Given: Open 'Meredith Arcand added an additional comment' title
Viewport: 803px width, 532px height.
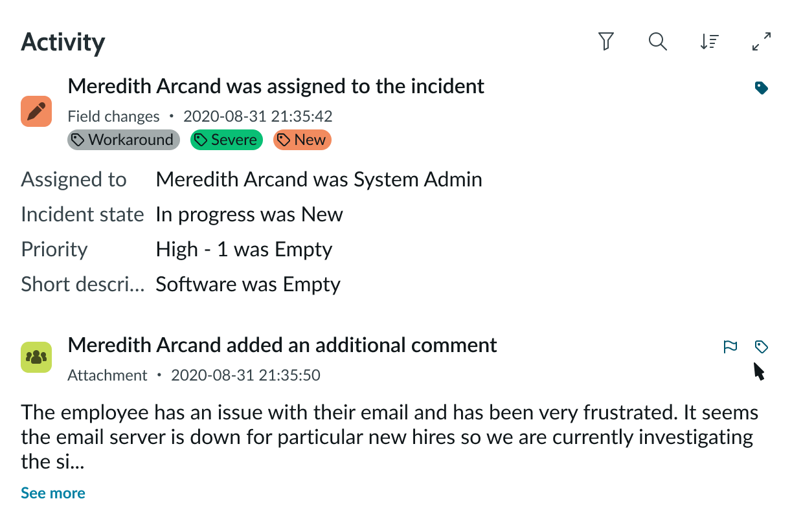Looking at the screenshot, I should coord(282,345).
